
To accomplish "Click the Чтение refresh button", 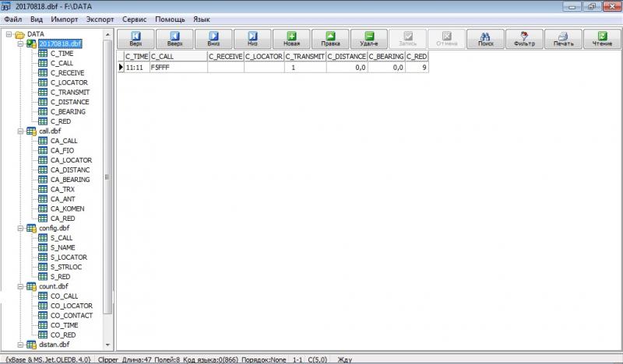I will pyautogui.click(x=602, y=39).
